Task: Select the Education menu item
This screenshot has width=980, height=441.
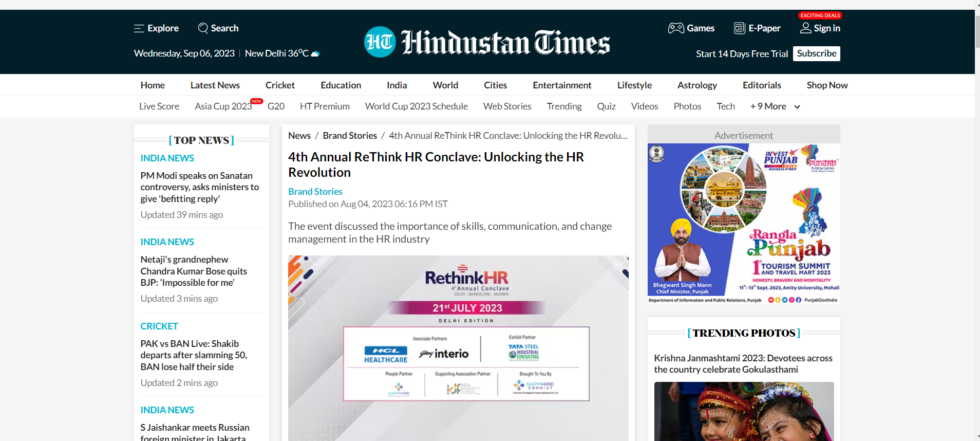Action: [341, 85]
